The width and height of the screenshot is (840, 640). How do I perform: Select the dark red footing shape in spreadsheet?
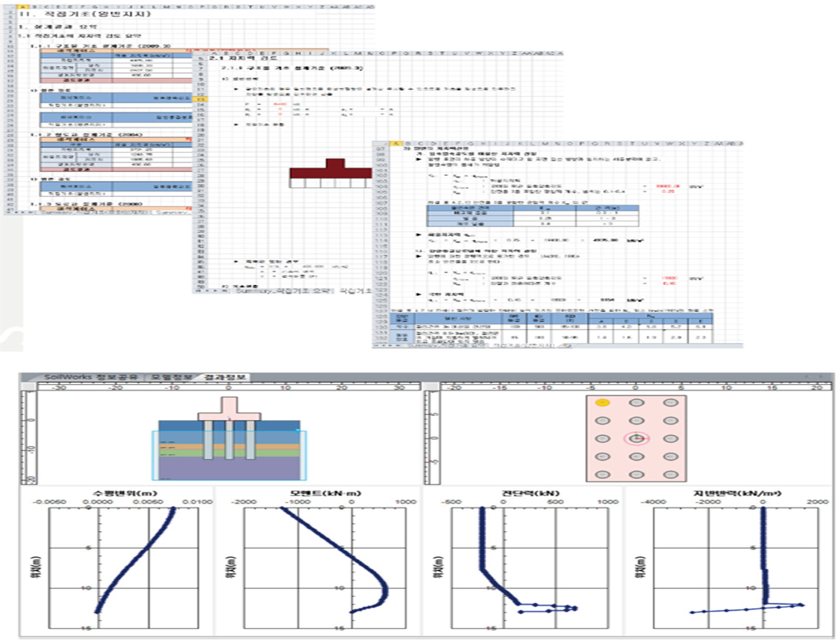point(331,172)
